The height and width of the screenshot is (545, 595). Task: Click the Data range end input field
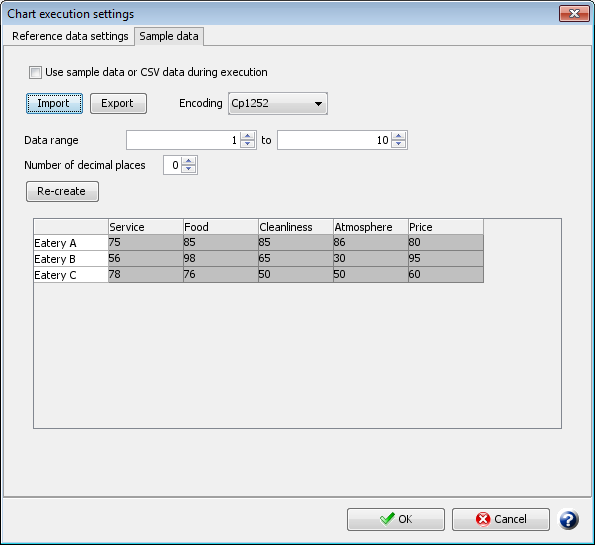pyautogui.click(x=335, y=140)
